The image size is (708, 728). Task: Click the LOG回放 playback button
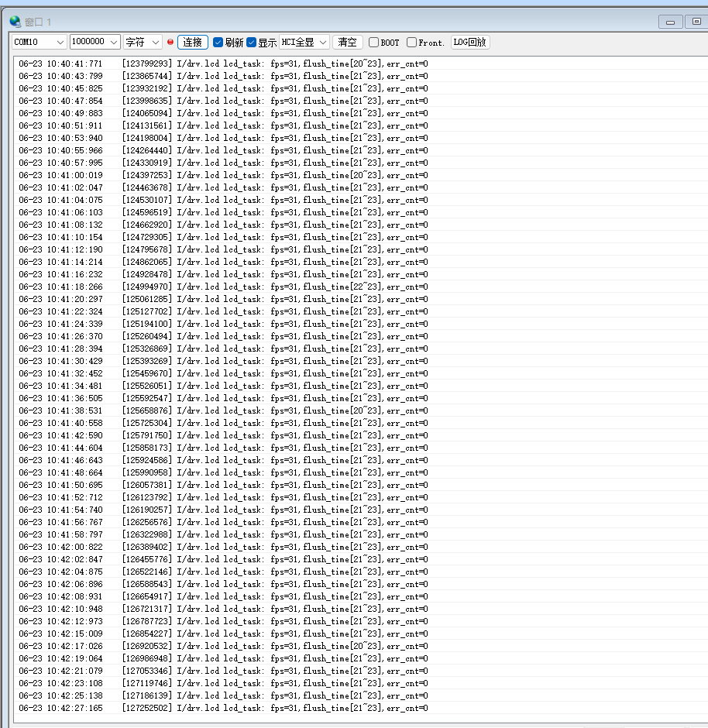pos(470,43)
